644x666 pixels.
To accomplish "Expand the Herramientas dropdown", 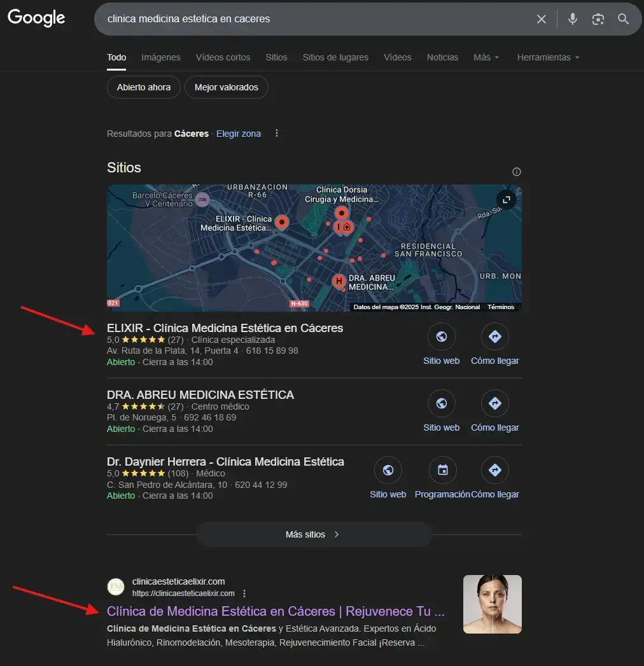I will pyautogui.click(x=548, y=57).
